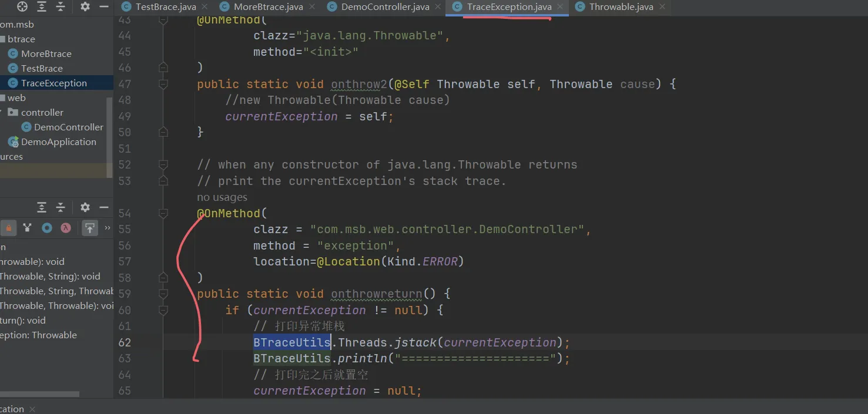Select DemoApplication in the project tree

59,142
